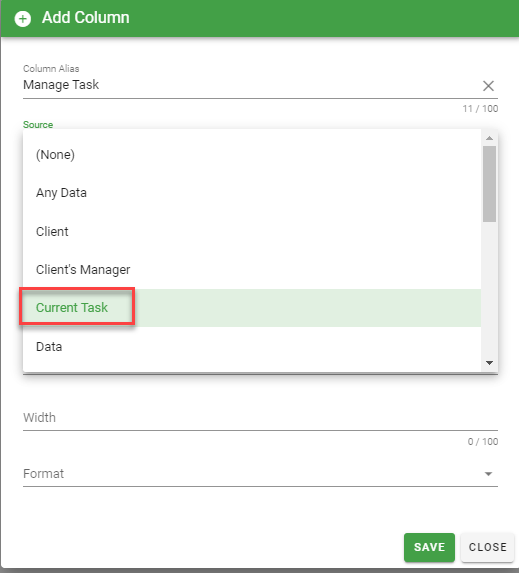Open the Format combo box field
The height and width of the screenshot is (573, 519).
pos(260,474)
